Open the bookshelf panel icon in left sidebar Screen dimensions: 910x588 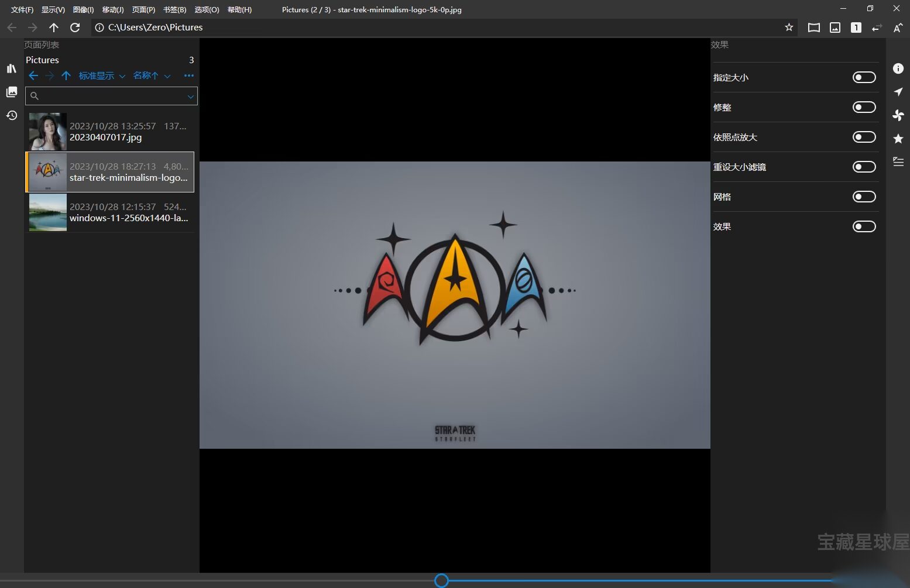[12, 68]
